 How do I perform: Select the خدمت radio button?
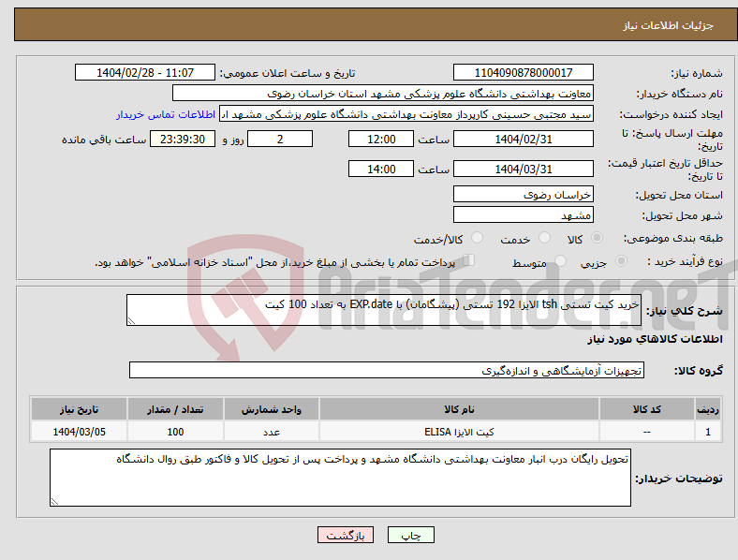pos(544,238)
